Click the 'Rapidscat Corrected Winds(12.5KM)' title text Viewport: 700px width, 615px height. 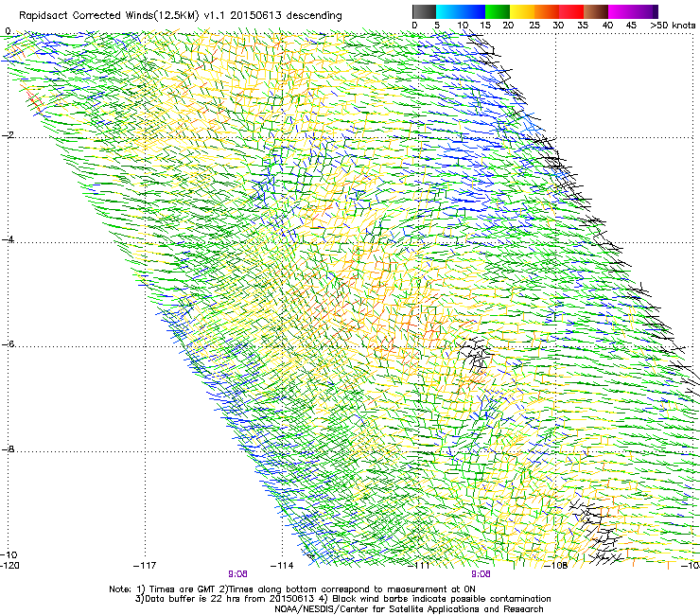109,16
